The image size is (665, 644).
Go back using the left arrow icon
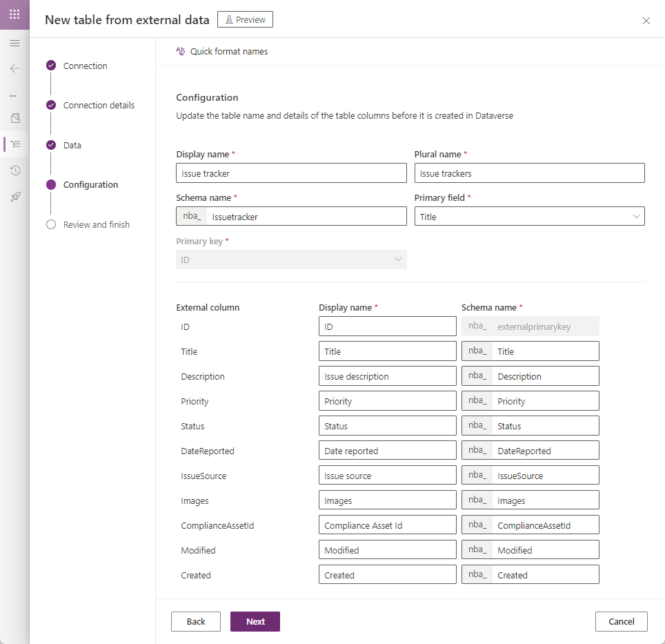[15, 68]
